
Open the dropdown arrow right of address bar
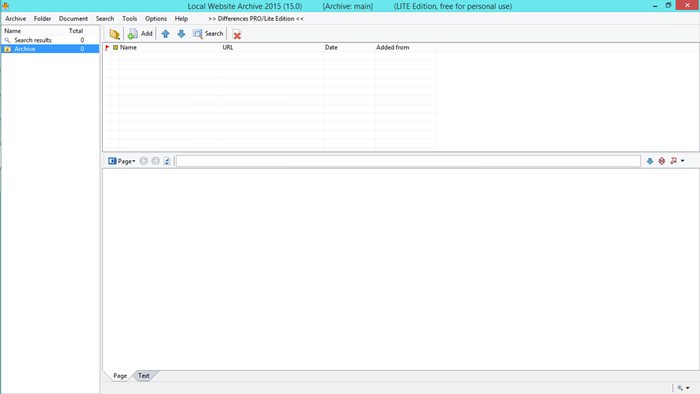coord(683,161)
